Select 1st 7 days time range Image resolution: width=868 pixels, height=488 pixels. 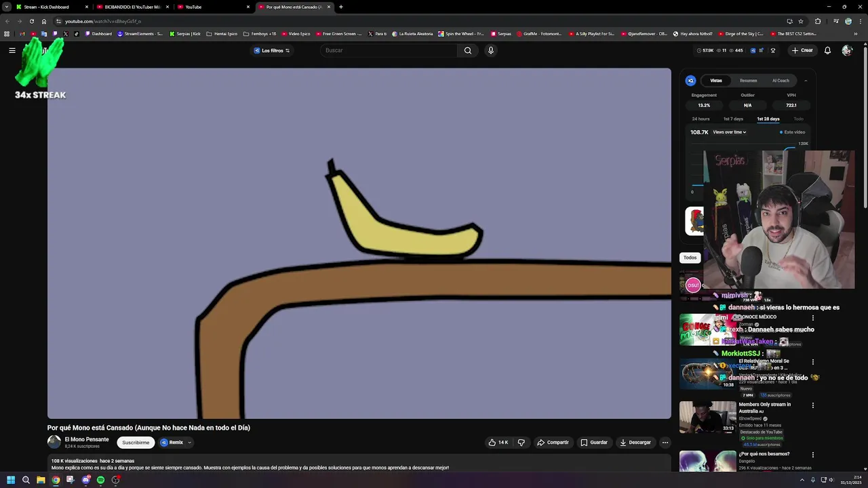pos(733,119)
